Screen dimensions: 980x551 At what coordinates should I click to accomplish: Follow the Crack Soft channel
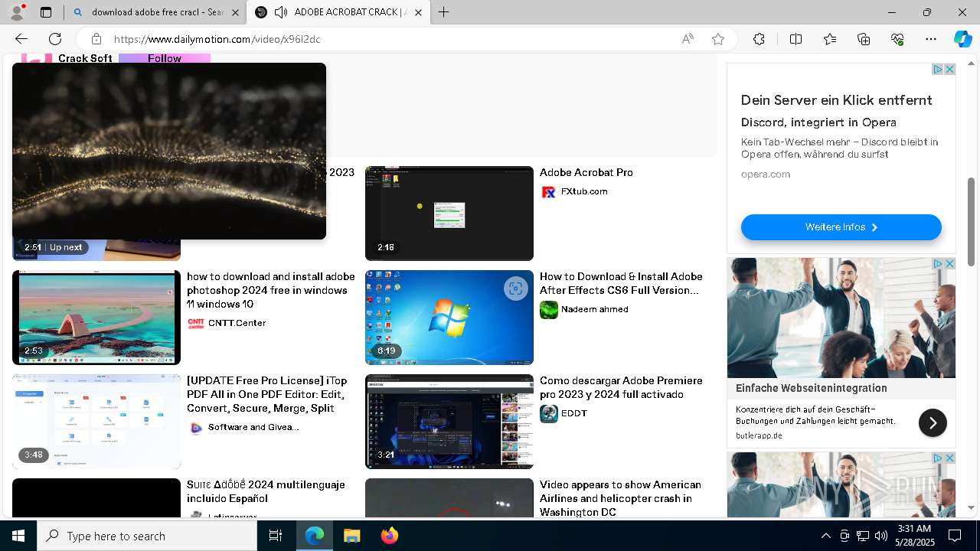tap(165, 58)
